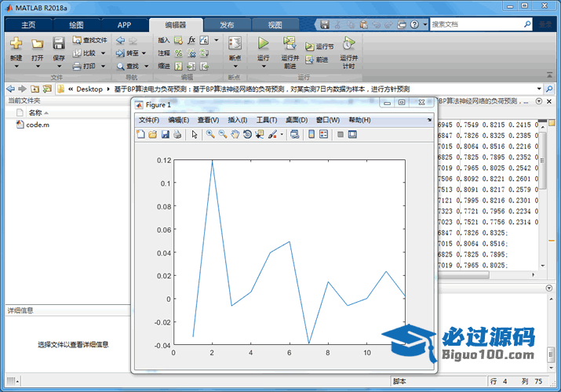Viewport: 561px width, 392px height.
Task: Click Zoom In tool in Figure 1 toolbar
Action: (210, 134)
